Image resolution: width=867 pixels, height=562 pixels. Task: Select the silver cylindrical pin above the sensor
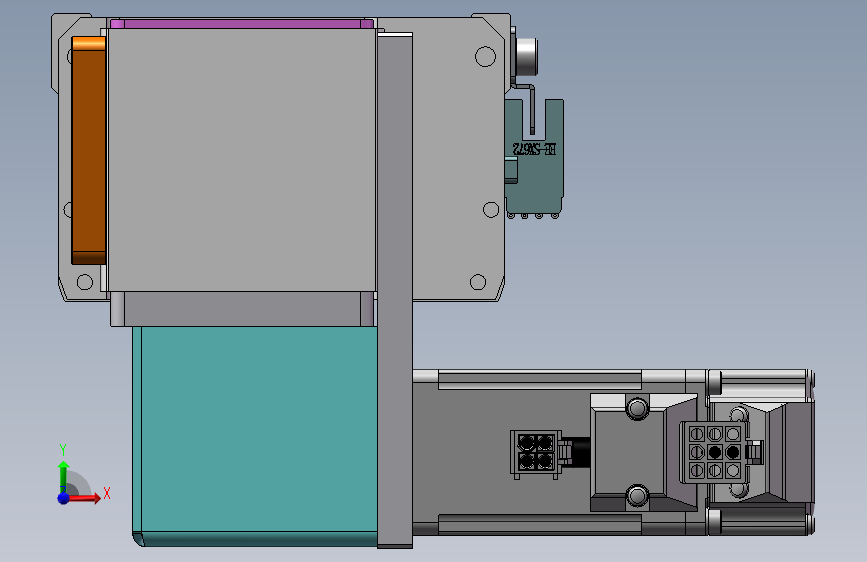[x=526, y=57]
